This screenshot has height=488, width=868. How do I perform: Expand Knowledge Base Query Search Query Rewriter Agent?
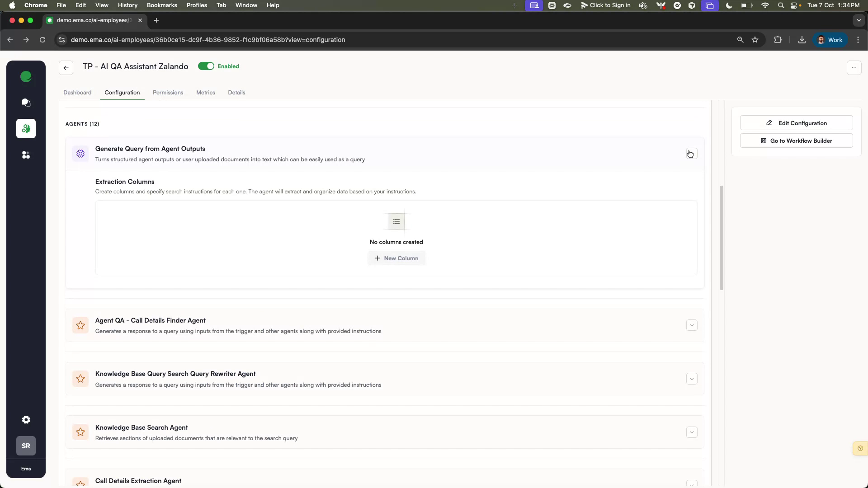pos(691,379)
